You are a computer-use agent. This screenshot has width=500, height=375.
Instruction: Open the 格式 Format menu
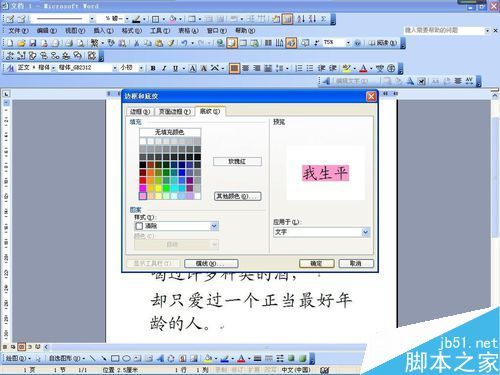coord(131,31)
